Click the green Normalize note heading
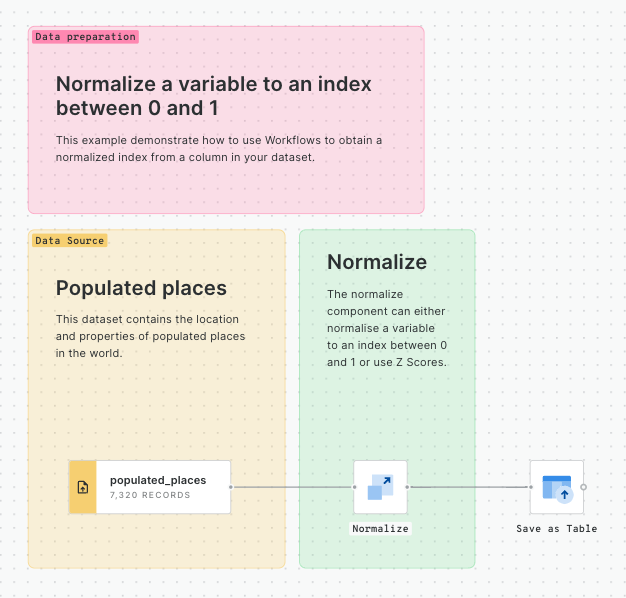Image resolution: width=626 pixels, height=598 pixels. tap(377, 262)
